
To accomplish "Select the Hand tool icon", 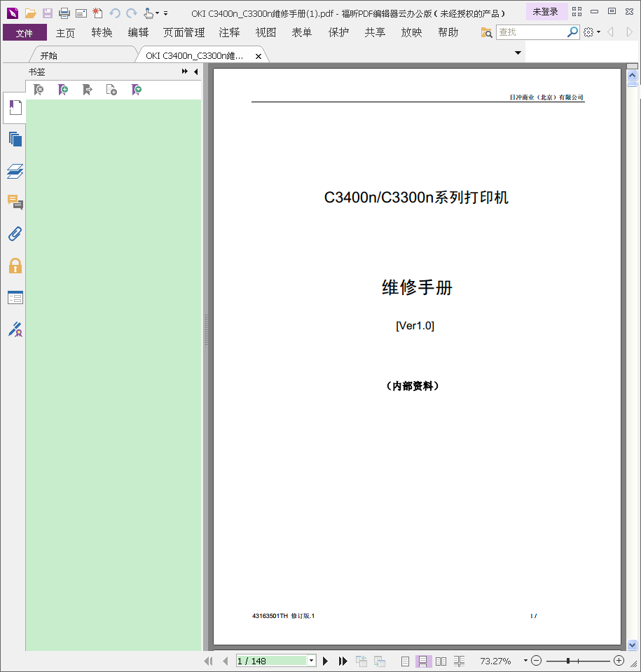I will [149, 13].
